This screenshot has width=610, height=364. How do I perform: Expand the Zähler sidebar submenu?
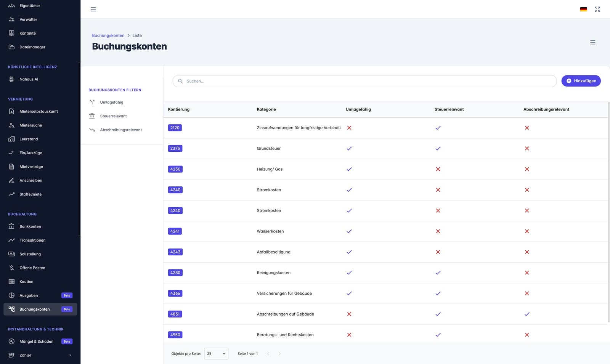pos(70,355)
